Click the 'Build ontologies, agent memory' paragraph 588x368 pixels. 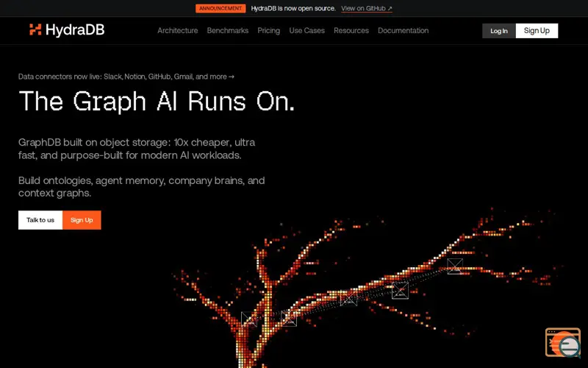pyautogui.click(x=142, y=187)
